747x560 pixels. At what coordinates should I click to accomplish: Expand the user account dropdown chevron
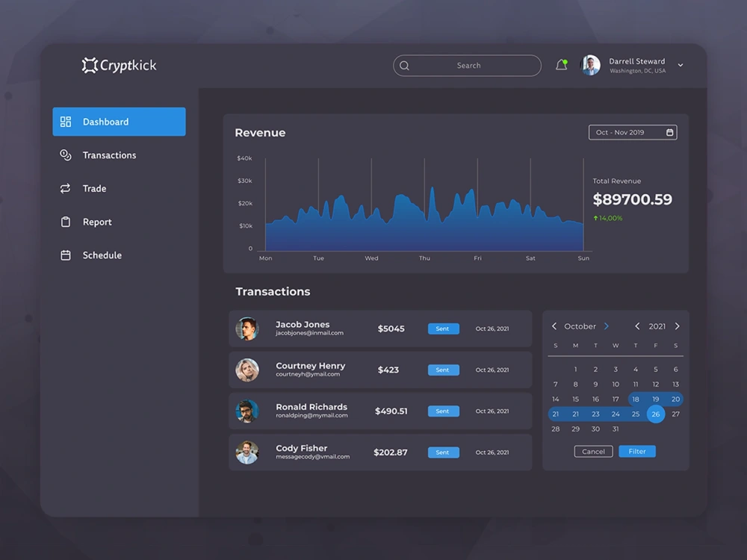[681, 65]
